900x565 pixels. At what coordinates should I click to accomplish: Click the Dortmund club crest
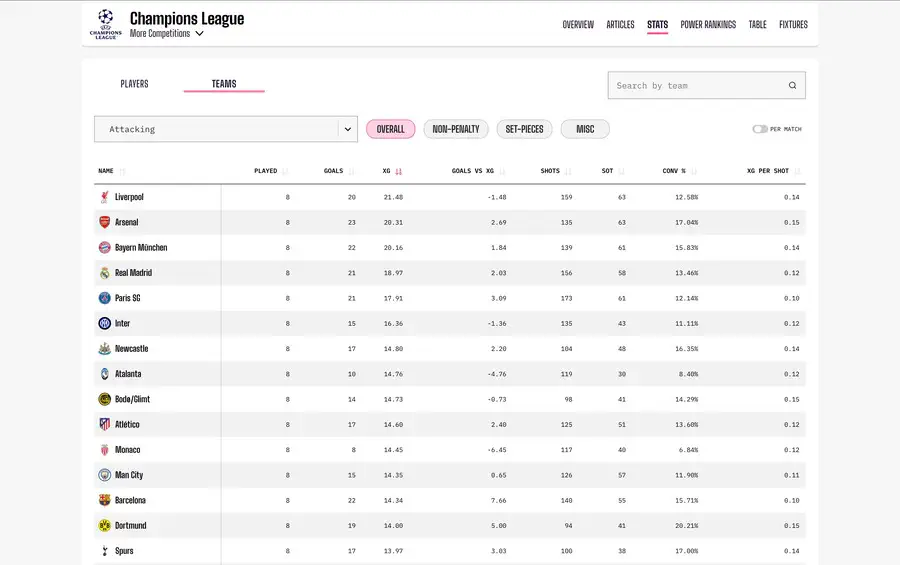(x=104, y=525)
